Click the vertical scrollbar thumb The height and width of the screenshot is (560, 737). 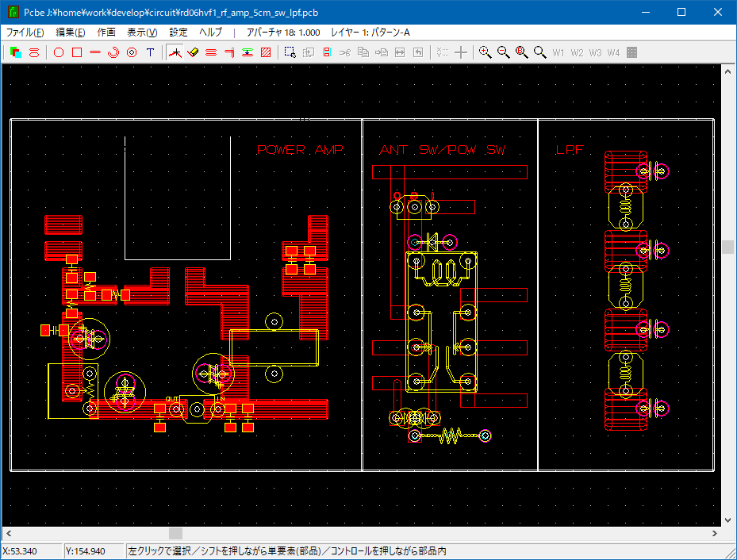pyautogui.click(x=727, y=247)
